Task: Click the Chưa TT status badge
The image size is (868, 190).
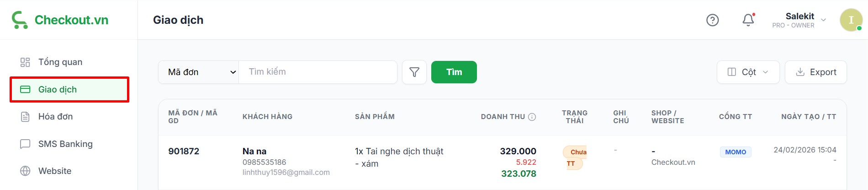Action: point(574,157)
